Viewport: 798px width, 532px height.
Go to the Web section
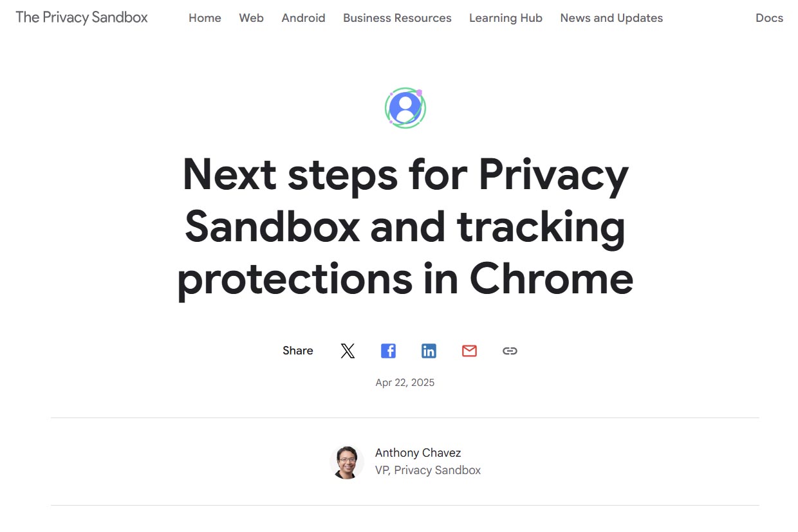pos(251,18)
